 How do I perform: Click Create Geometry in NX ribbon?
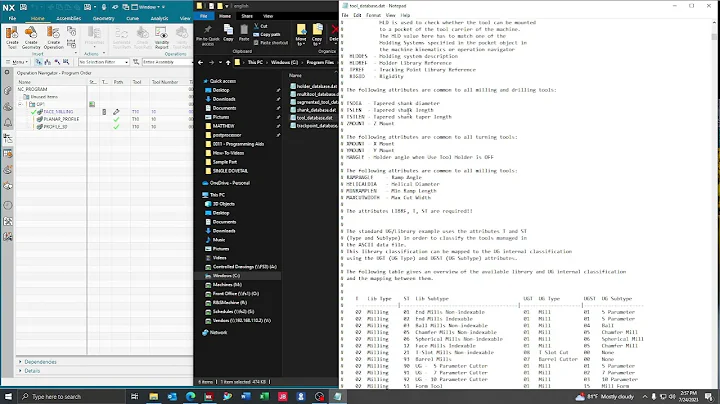(x=31, y=37)
